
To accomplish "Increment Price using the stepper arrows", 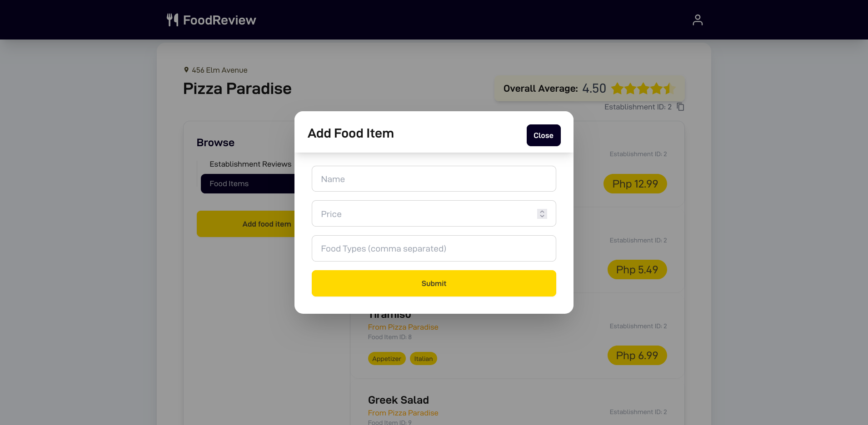I will point(542,211).
